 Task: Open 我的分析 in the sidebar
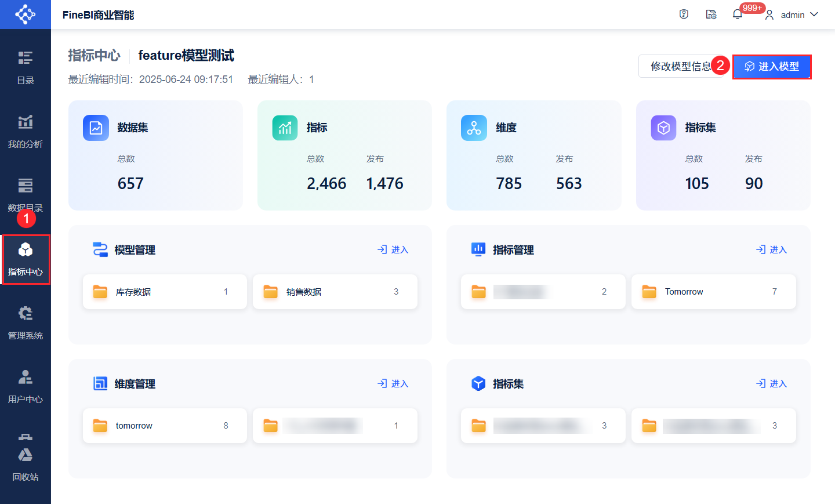point(25,132)
